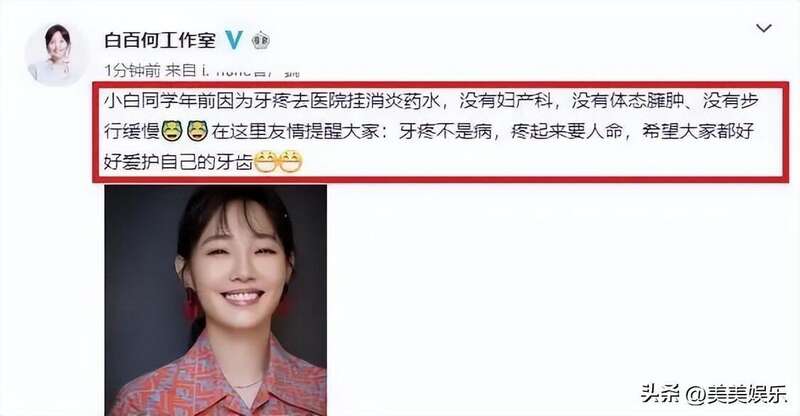Click the 1分钟前 timestamp
800x416 pixels.
[132, 70]
